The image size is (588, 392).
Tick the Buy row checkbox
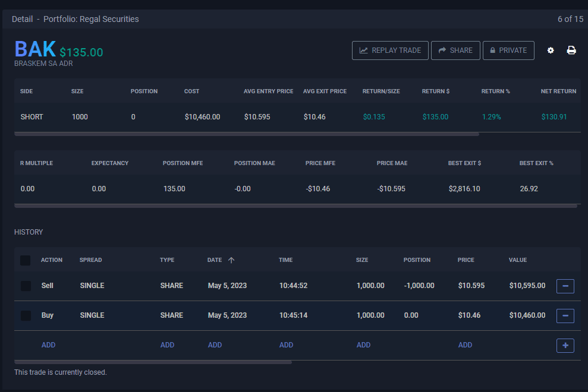click(26, 315)
